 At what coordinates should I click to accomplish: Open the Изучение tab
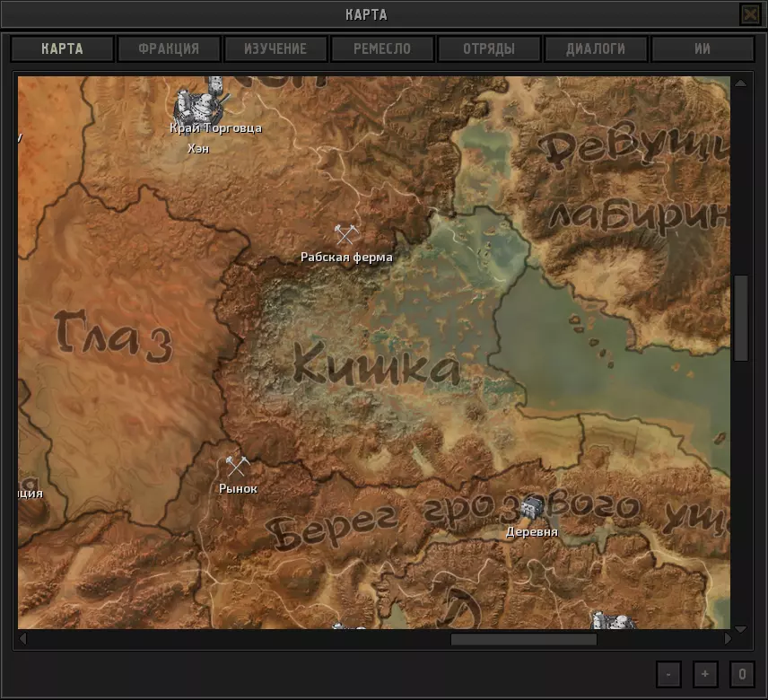275,49
